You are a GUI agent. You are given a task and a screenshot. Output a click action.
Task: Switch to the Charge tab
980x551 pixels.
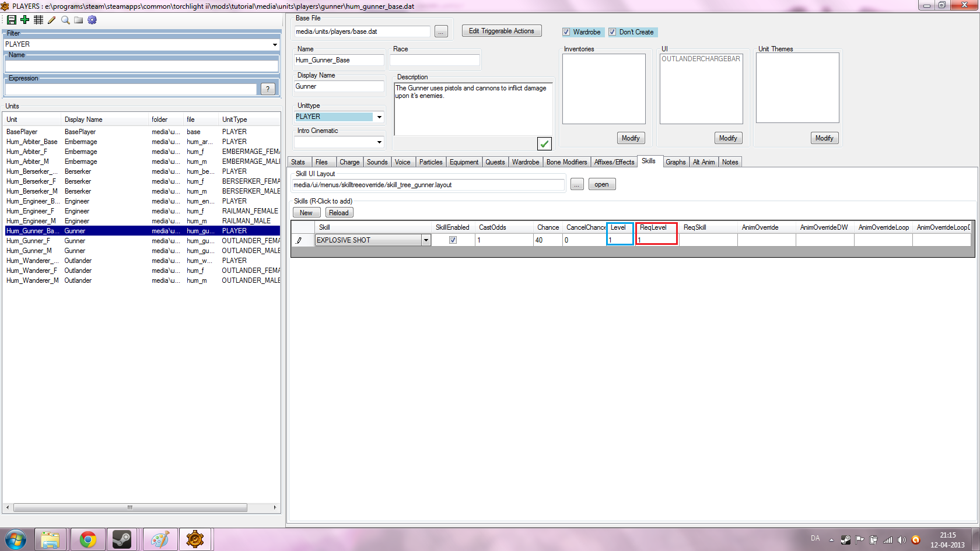349,162
